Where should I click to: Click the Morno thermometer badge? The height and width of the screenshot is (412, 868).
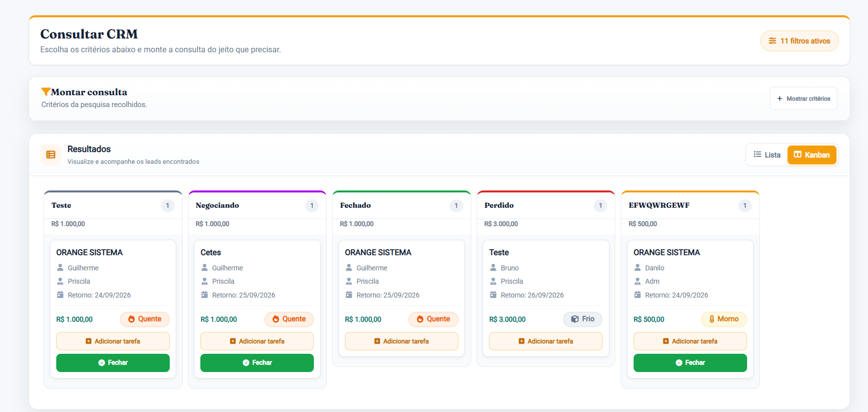pyautogui.click(x=724, y=319)
